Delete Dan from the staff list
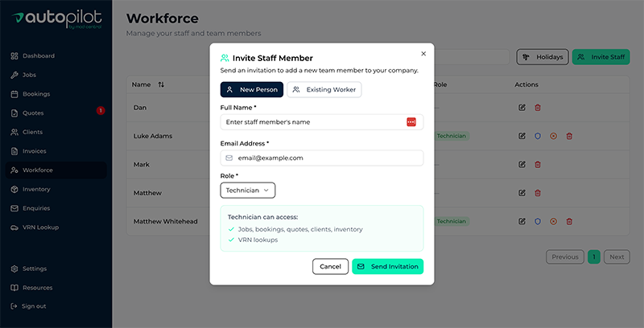 [538, 108]
